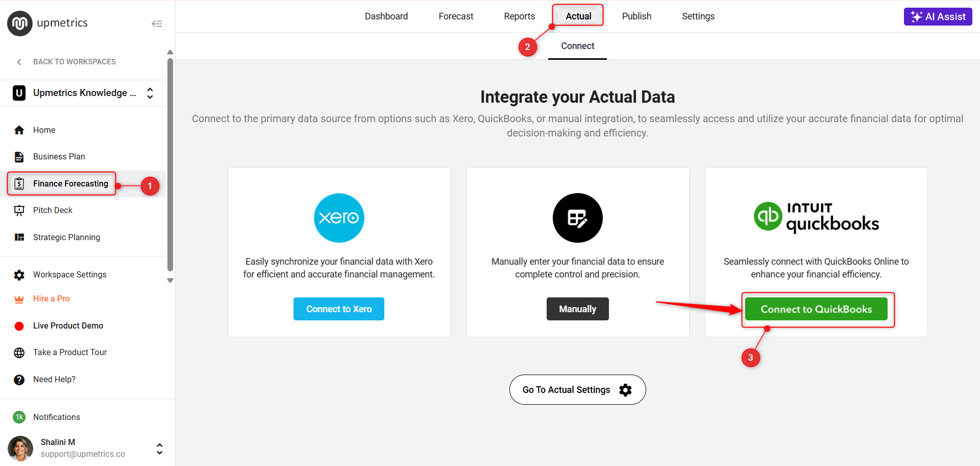Click the Product Tour globe icon

pos(19,353)
